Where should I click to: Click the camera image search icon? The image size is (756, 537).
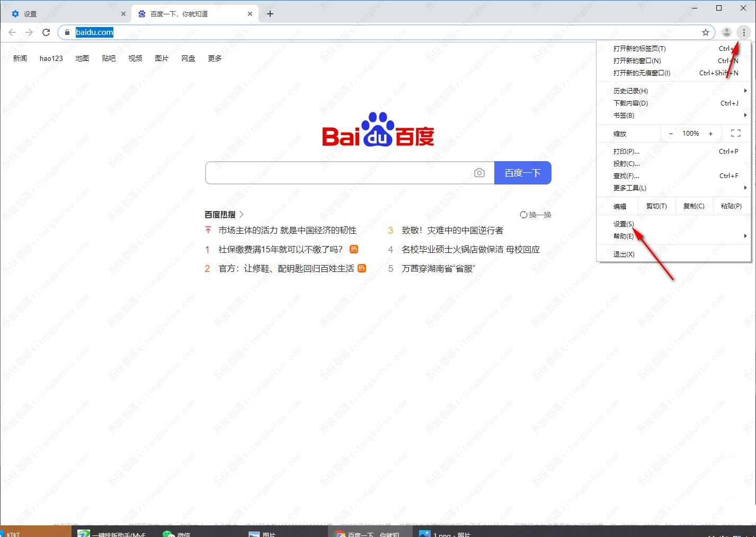479,173
